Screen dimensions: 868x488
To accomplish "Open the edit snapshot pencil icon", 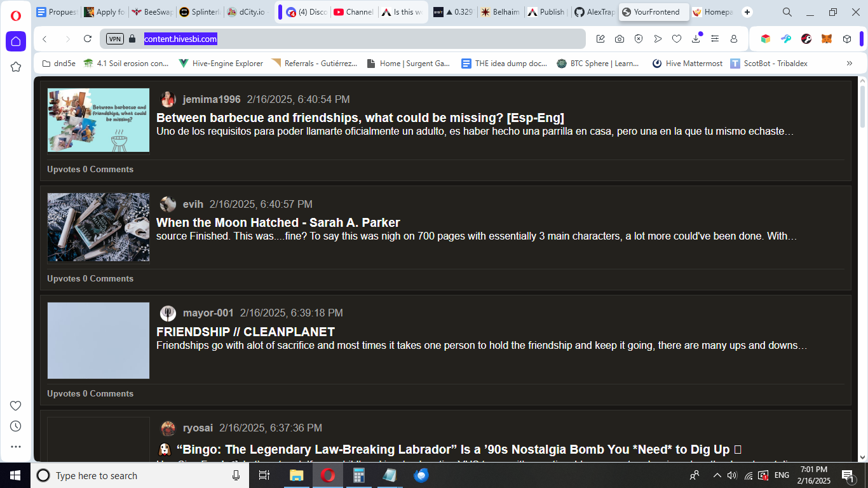I will [x=600, y=39].
